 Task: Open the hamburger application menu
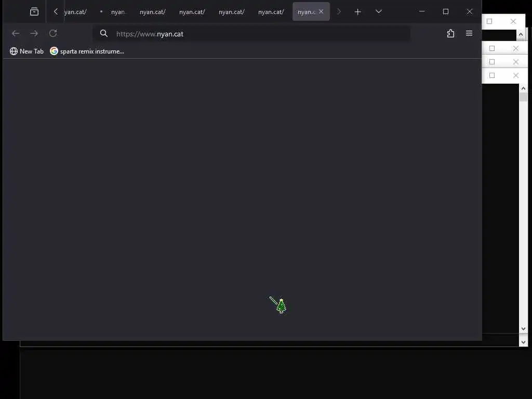point(469,33)
